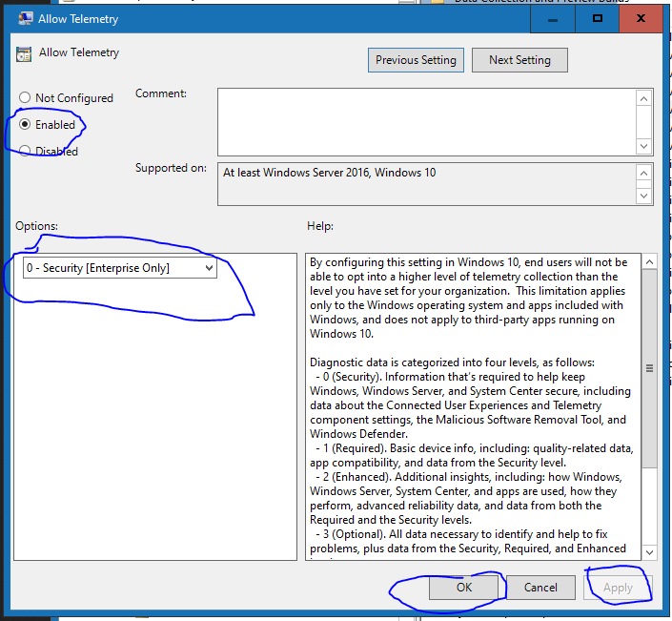Click the Help text '- 0 (Security)' line

[x=450, y=377]
